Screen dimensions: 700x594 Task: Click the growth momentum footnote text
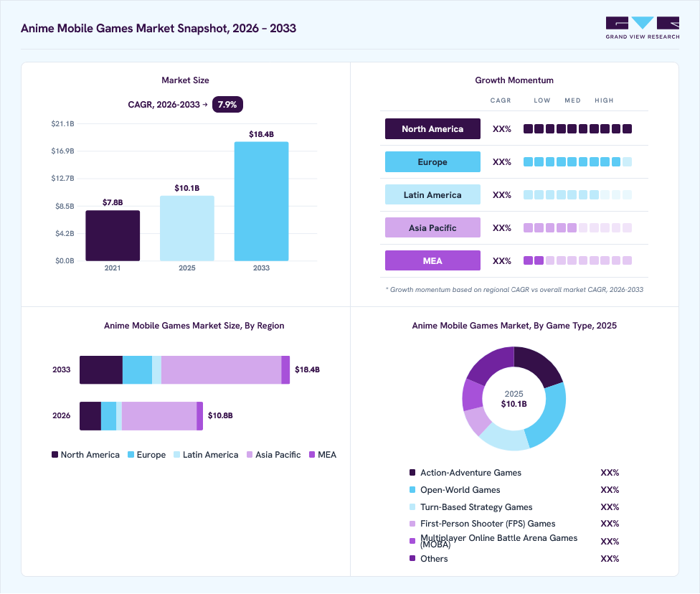click(514, 290)
